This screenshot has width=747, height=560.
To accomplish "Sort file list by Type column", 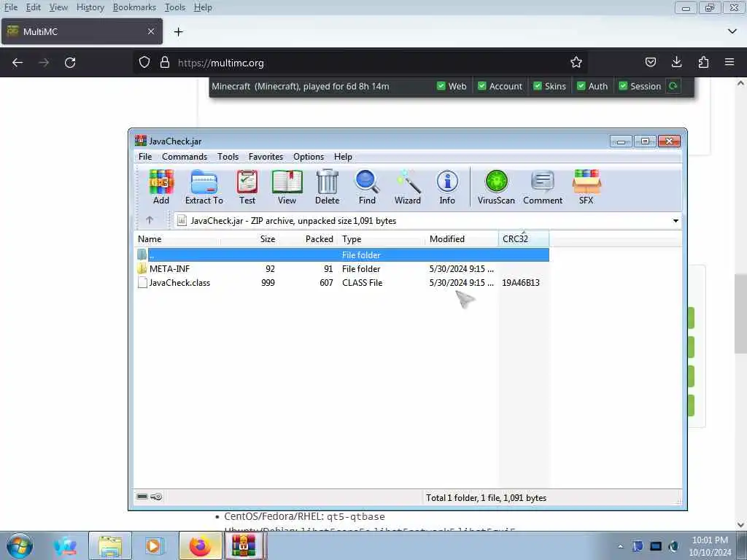I will (381, 239).
